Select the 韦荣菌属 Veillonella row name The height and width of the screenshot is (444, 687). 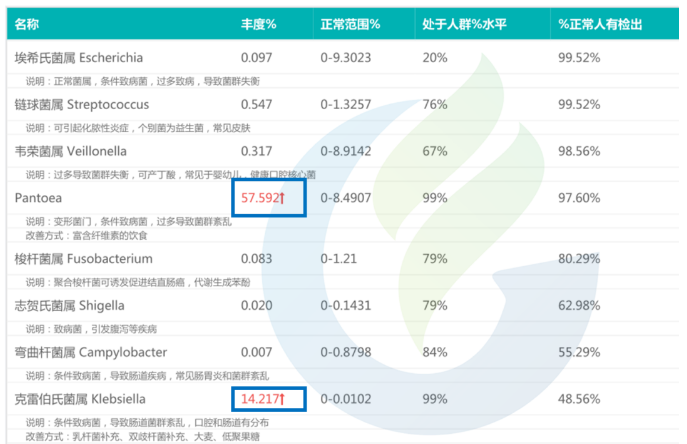pos(71,151)
